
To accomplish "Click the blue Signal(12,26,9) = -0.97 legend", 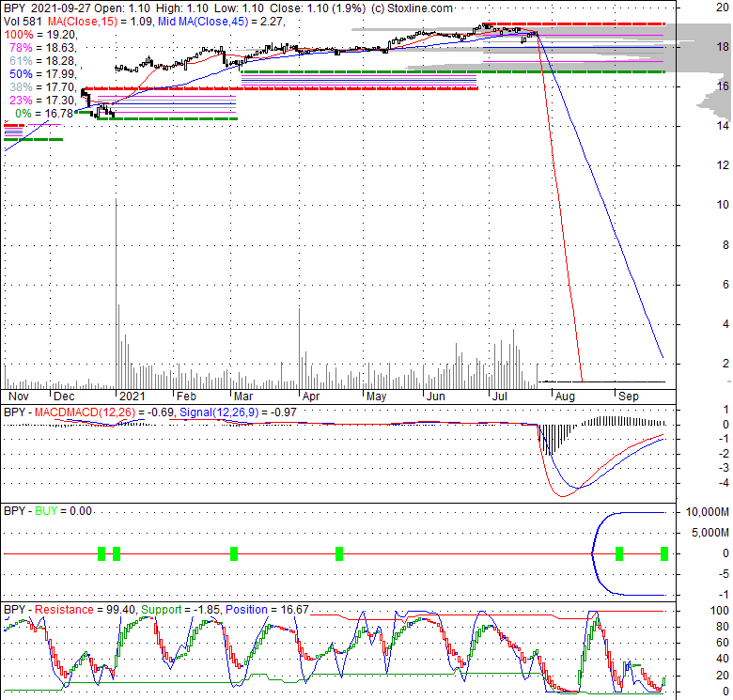I will tap(238, 412).
